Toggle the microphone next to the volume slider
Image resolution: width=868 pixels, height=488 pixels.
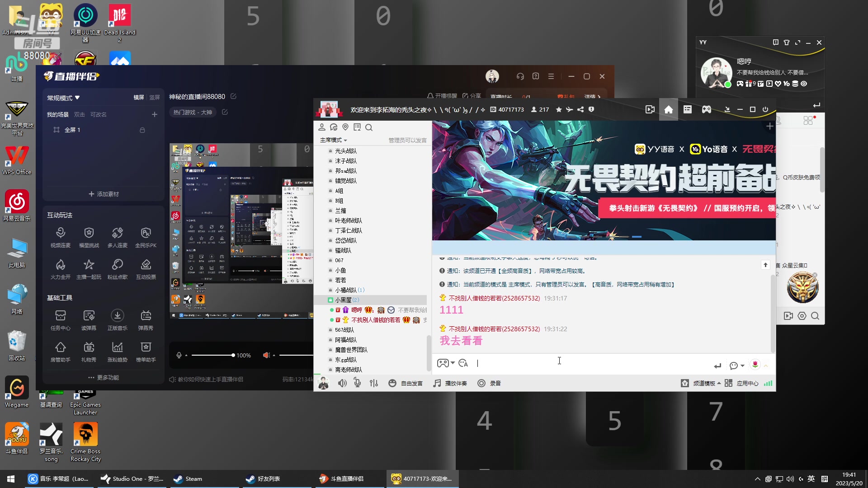pos(179,355)
